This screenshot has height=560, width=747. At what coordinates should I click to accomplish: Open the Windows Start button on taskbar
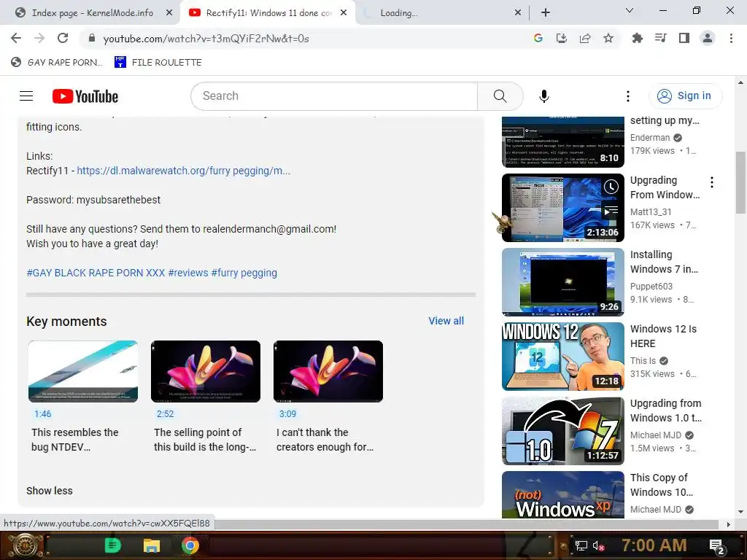[25, 545]
